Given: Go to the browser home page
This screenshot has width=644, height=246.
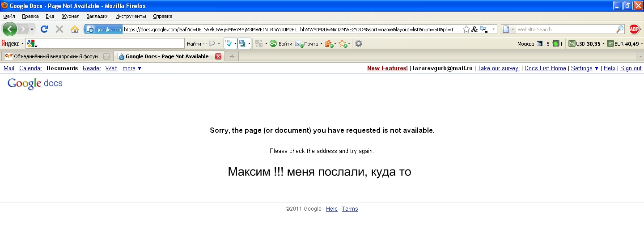Looking at the screenshot, I should point(75,29).
